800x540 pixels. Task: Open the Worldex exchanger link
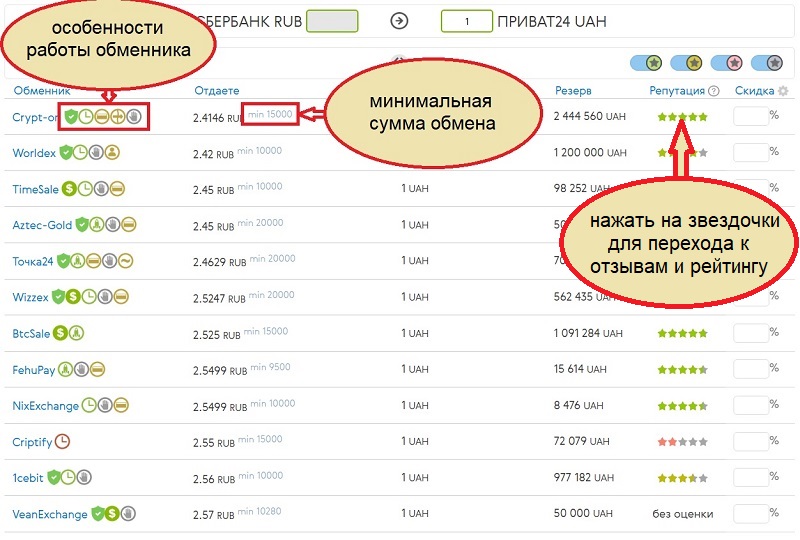(x=34, y=153)
